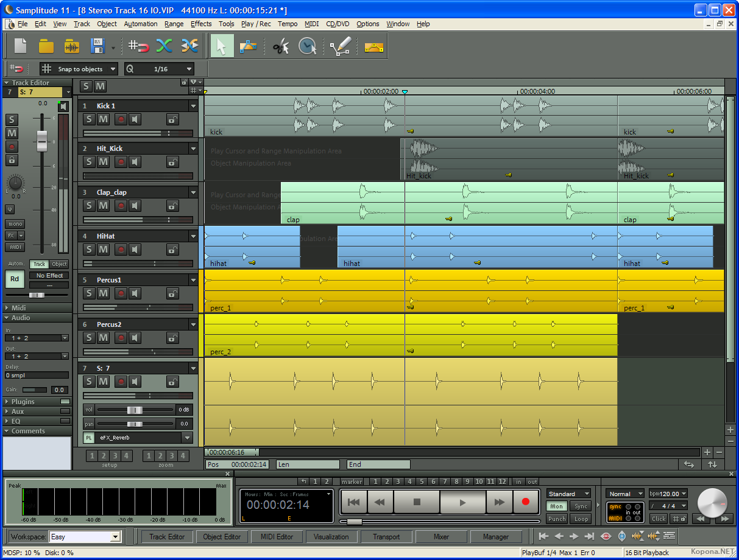Select the clock timestretch mouse tool

pyautogui.click(x=308, y=46)
